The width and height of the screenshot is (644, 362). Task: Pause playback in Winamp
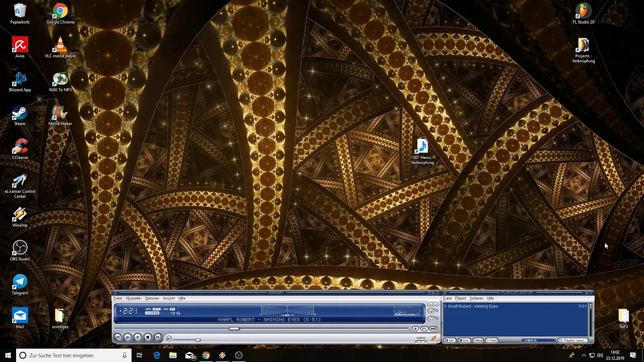pos(137,337)
